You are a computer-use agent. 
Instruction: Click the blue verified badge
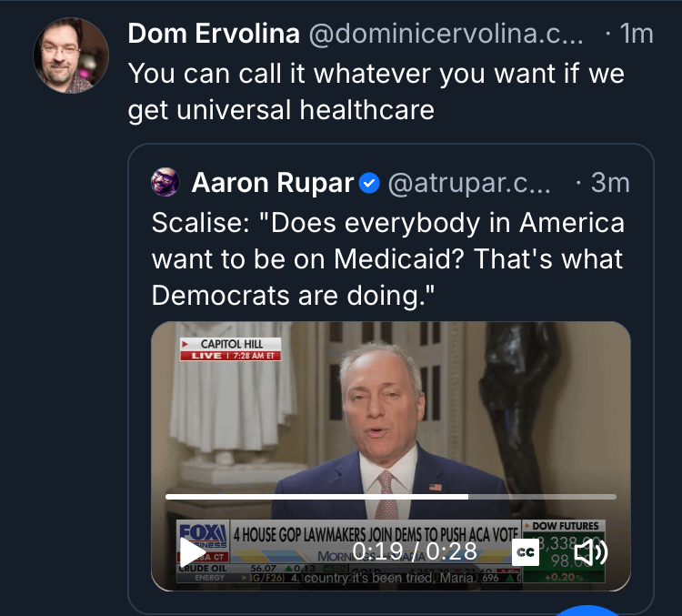pos(369,184)
